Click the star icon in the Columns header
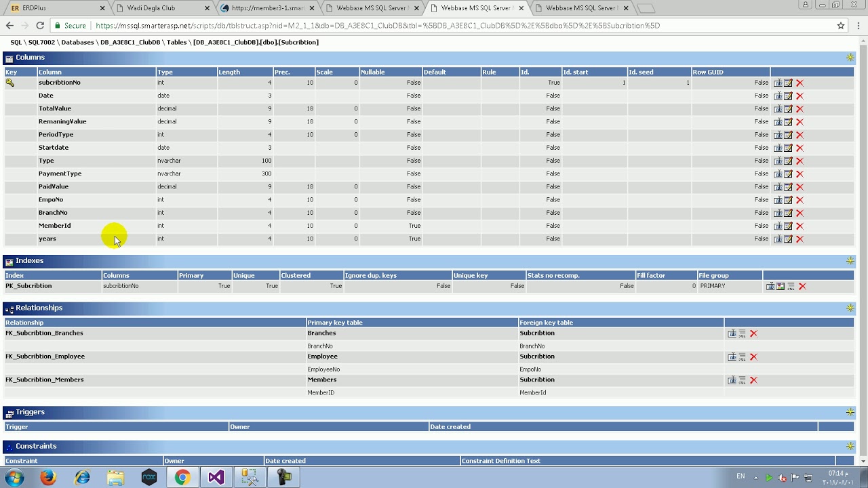This screenshot has height=488, width=868. point(850,58)
